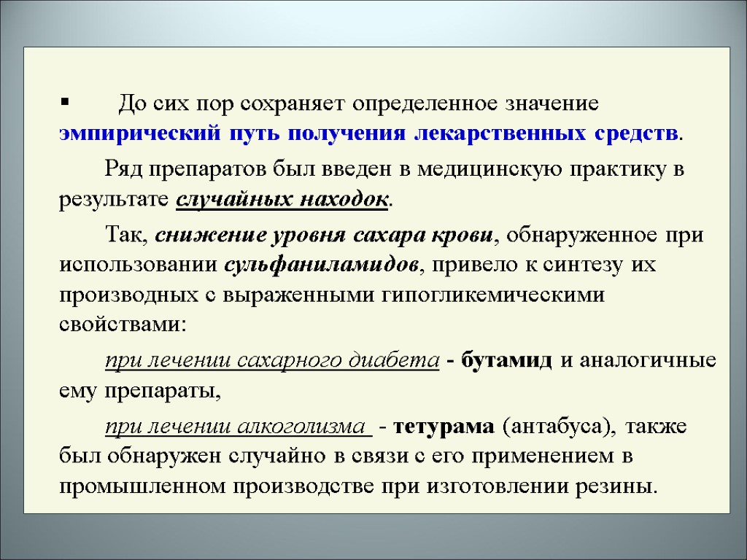The width and height of the screenshot is (747, 560).
Task: Click the underlined phrase 'случайных находок'
Action: tap(282, 199)
